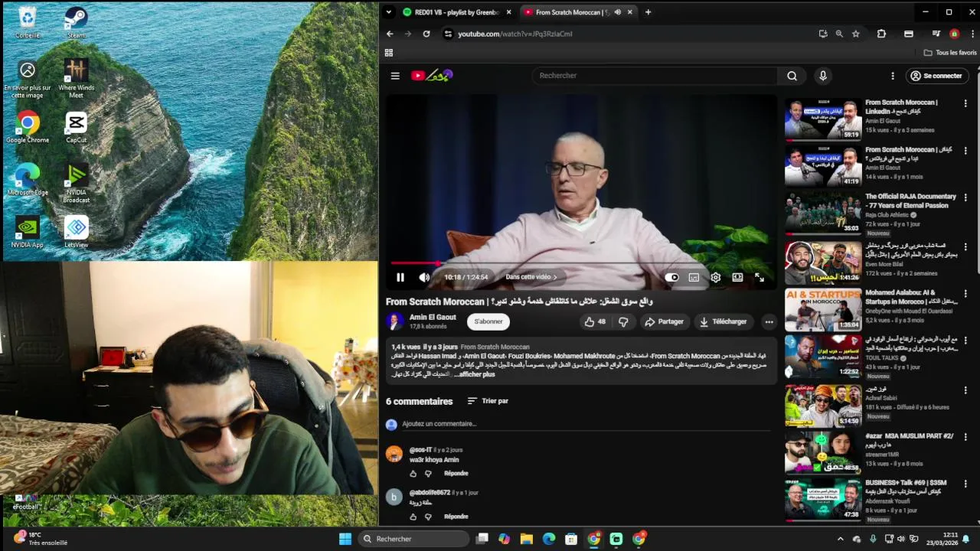Switch to theater mode in the player

coord(737,277)
